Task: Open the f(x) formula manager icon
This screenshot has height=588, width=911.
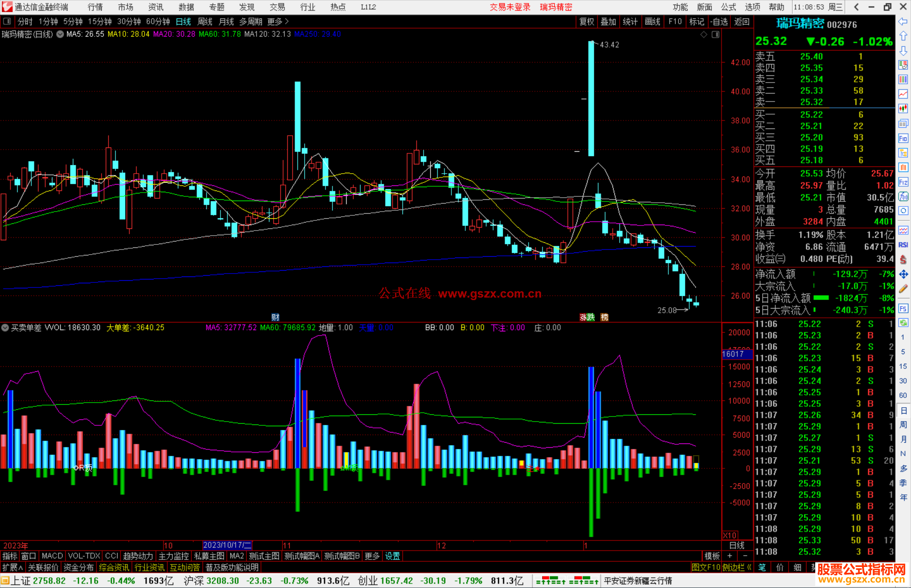Action: tap(903, 196)
